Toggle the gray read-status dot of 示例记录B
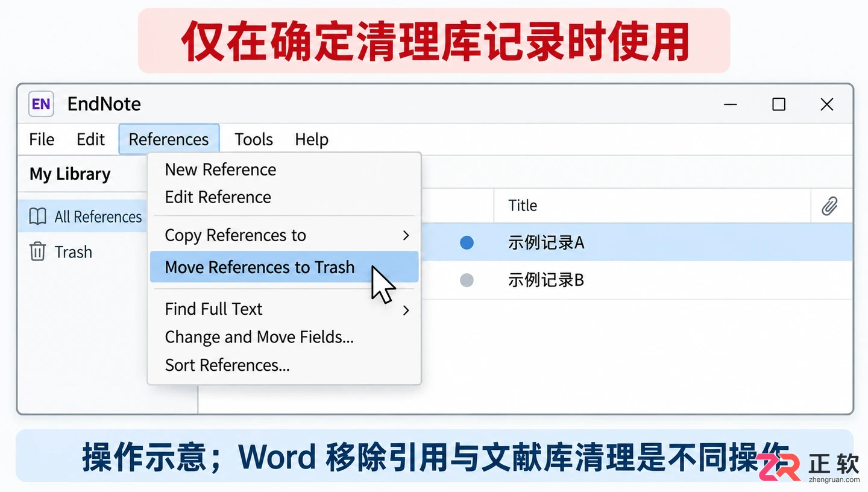The height and width of the screenshot is (492, 868). (467, 280)
